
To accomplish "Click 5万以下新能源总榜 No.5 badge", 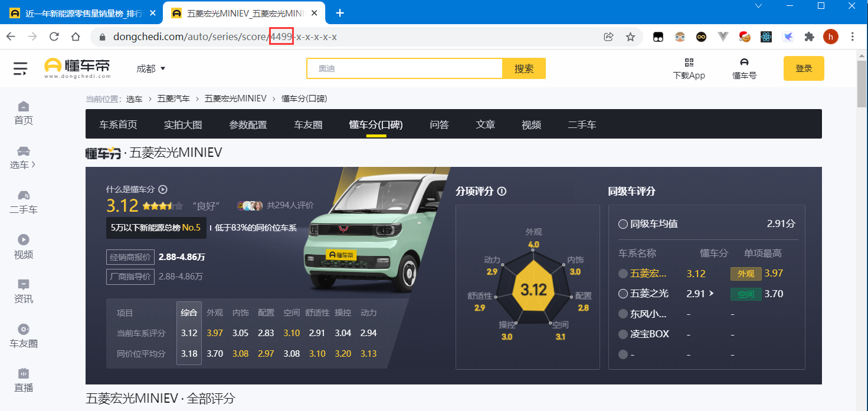I will tap(156, 228).
